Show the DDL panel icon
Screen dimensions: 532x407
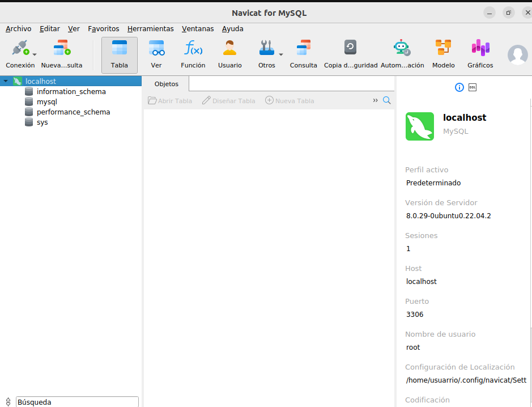[473, 87]
